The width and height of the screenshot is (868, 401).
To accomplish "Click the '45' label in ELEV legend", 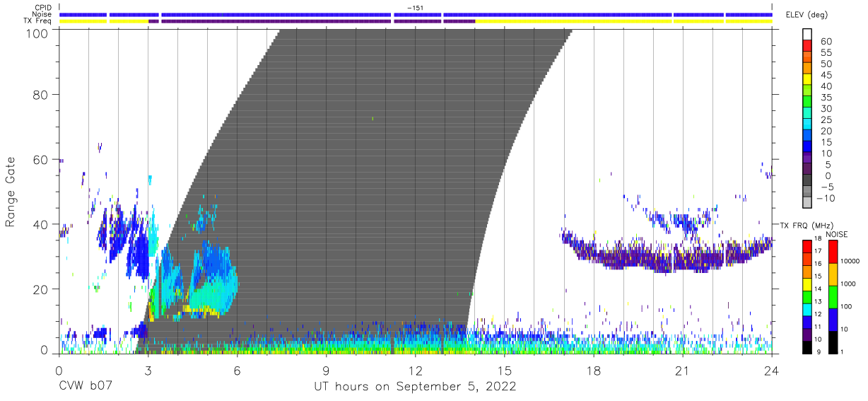I will pos(826,75).
